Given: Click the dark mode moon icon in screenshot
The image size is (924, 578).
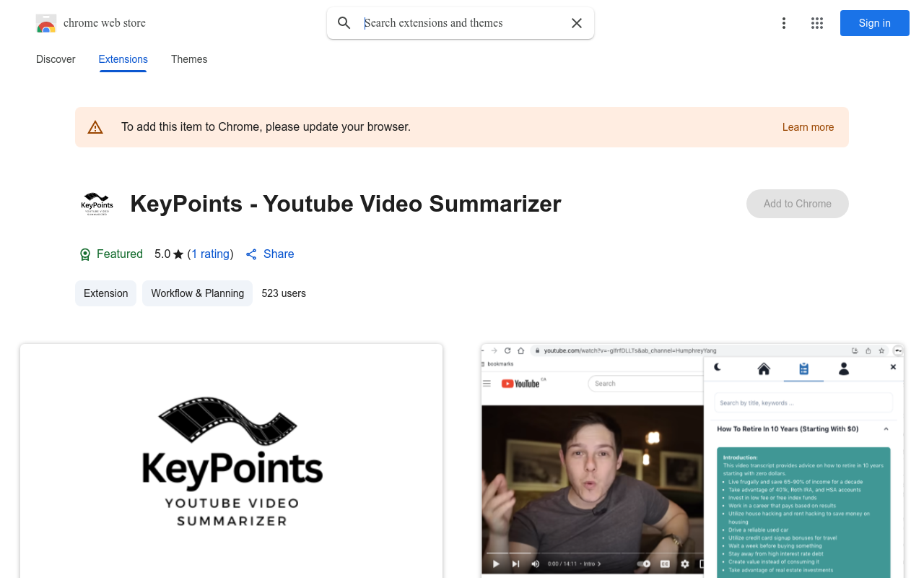Looking at the screenshot, I should pyautogui.click(x=718, y=367).
